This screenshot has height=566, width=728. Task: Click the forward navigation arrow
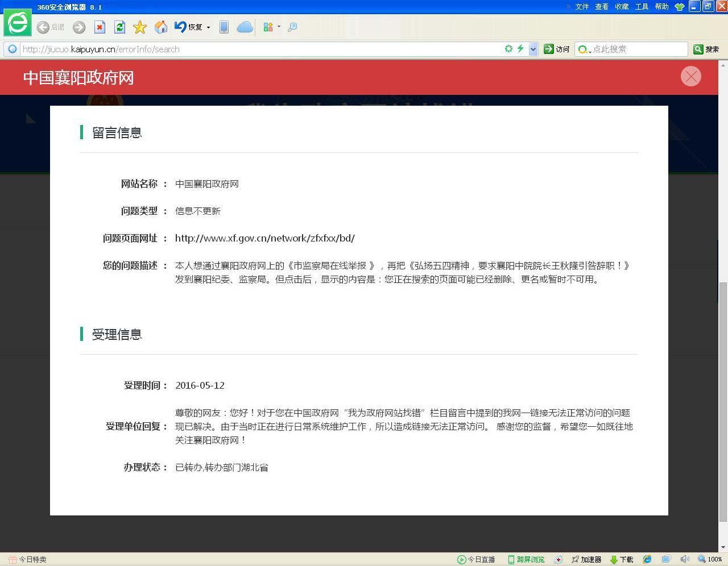pyautogui.click(x=79, y=27)
